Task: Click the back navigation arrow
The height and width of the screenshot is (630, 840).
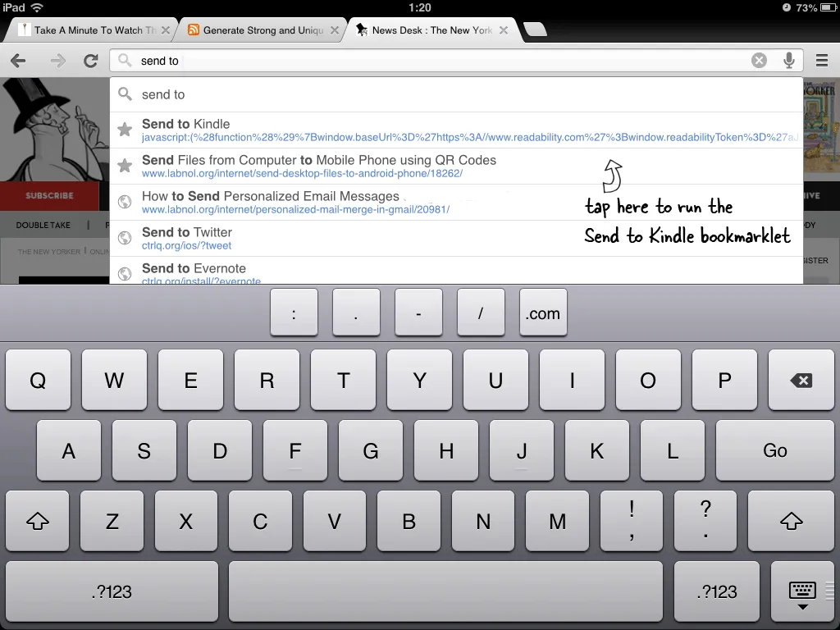Action: (x=20, y=60)
